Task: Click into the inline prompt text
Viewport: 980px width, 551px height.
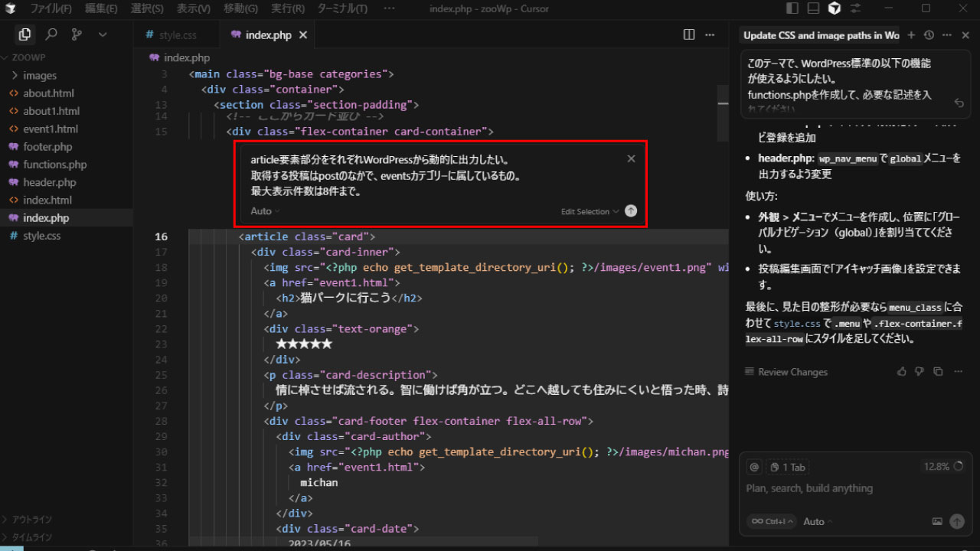Action: coord(387,175)
